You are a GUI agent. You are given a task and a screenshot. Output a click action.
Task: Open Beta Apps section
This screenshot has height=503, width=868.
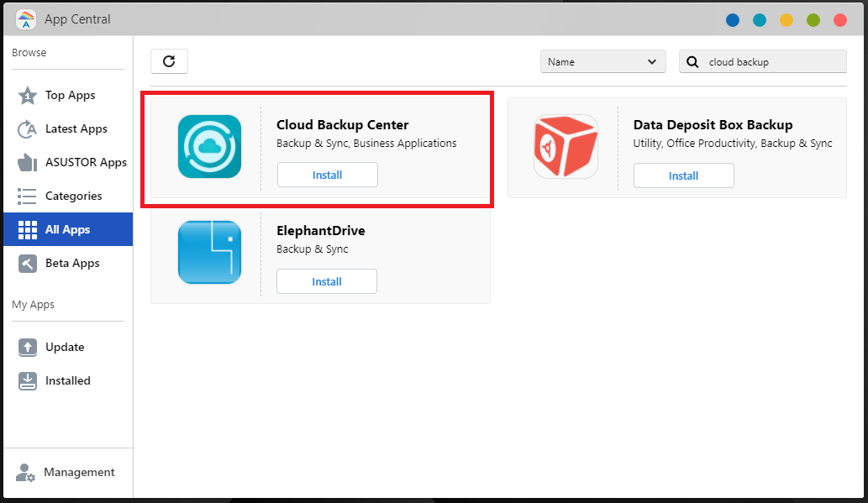click(68, 263)
